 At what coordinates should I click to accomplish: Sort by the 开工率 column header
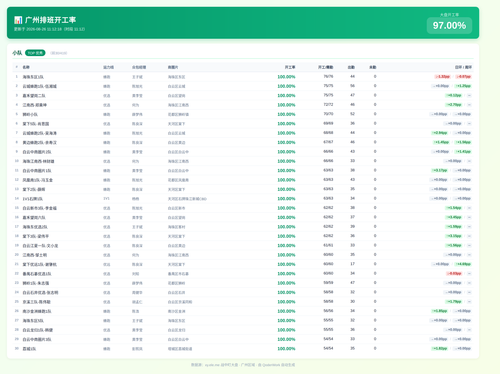(290, 67)
